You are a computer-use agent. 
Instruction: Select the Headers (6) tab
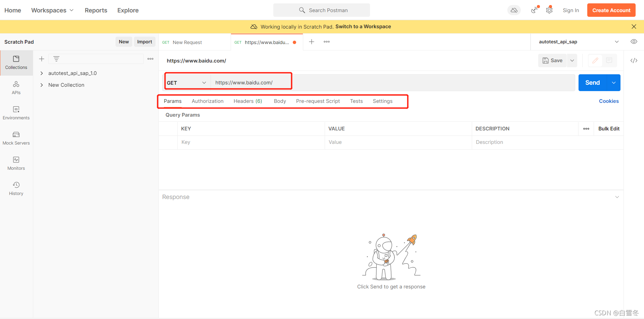pyautogui.click(x=248, y=101)
